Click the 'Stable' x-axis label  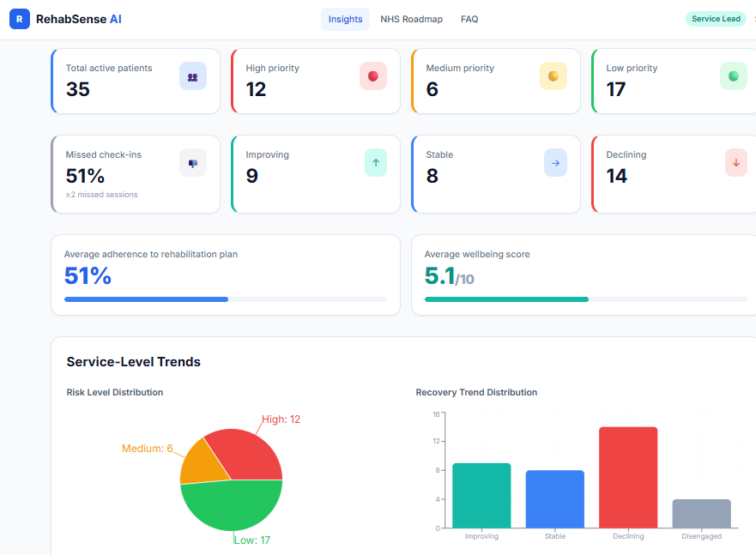[555, 536]
